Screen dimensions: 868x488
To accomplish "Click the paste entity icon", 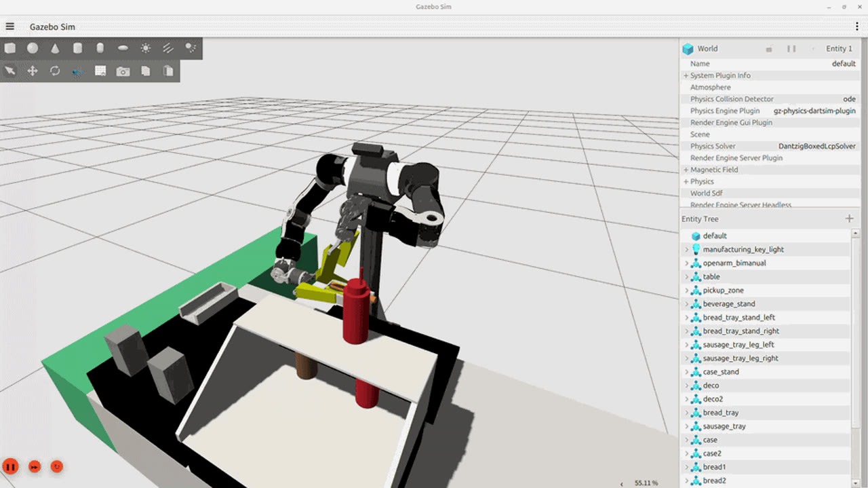I will click(168, 71).
